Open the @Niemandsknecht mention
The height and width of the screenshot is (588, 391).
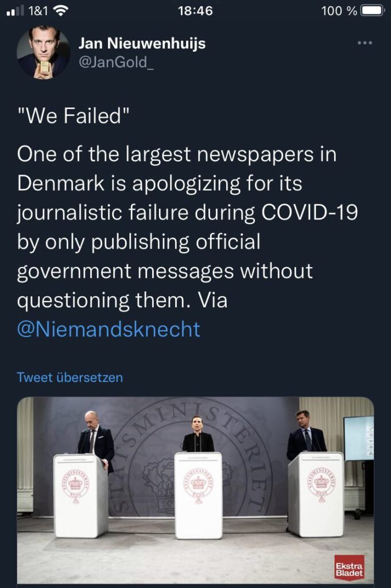pyautogui.click(x=109, y=329)
